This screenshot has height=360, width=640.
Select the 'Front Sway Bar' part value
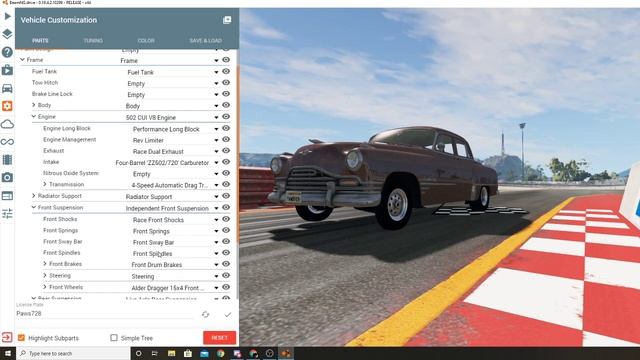(x=153, y=242)
